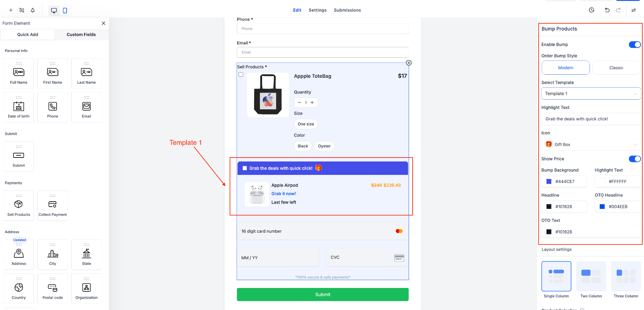Screen dimensions: 644x310
Task: Switch to the Custom Fields tab
Action: (81, 35)
